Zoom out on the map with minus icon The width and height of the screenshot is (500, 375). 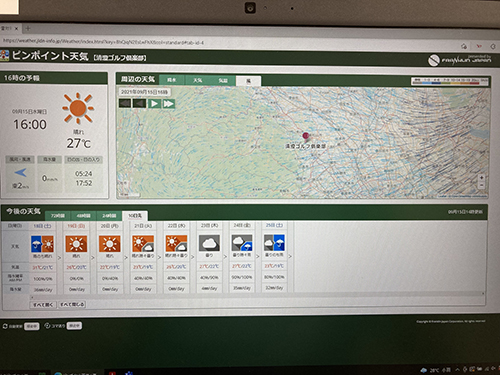click(481, 185)
